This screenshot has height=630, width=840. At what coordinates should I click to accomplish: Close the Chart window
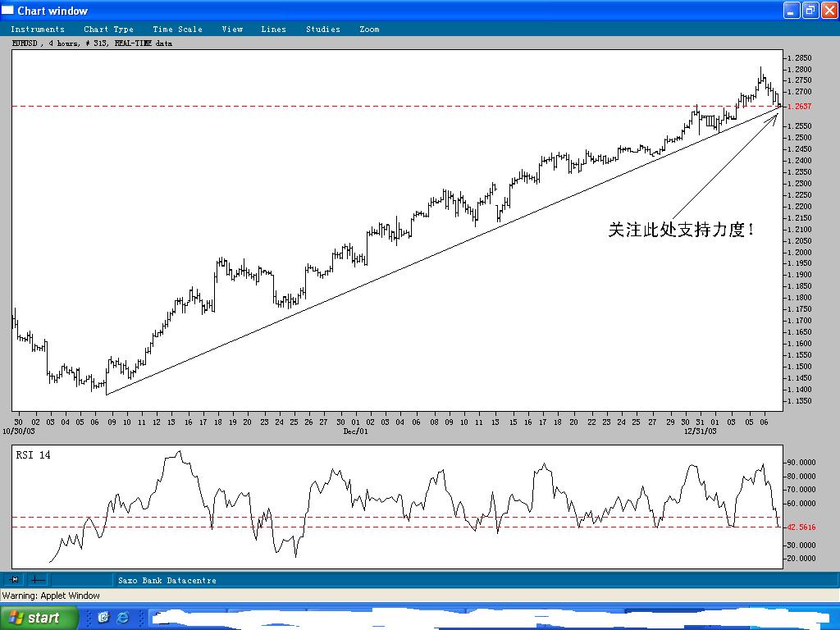tap(829, 10)
